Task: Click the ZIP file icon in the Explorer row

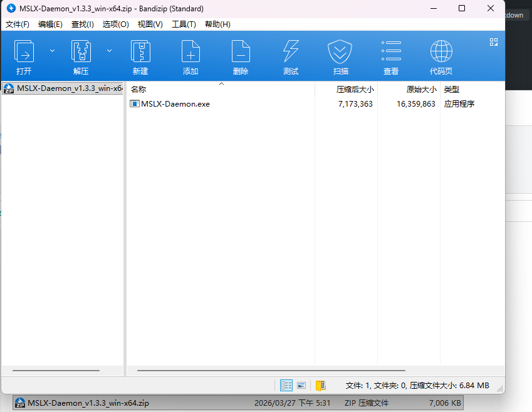Action: (20, 403)
